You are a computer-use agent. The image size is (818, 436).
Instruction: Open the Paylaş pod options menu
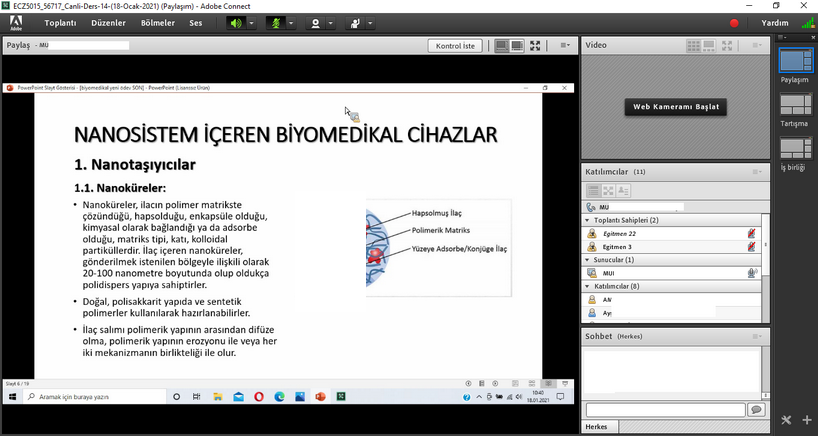[565, 46]
